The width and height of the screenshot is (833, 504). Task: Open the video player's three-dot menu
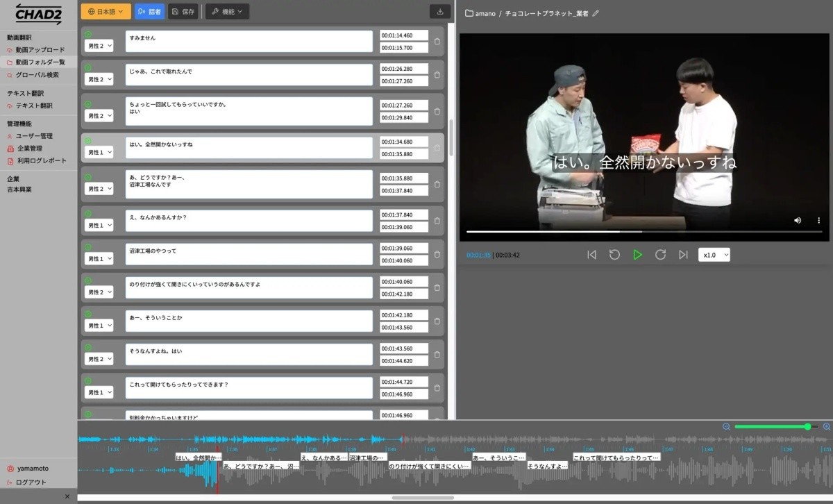click(818, 220)
